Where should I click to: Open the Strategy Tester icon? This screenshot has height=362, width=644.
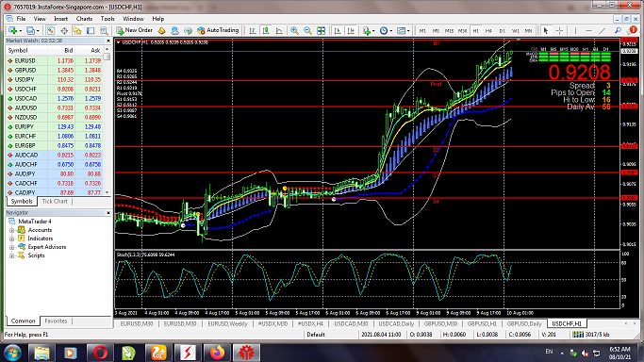[104, 30]
